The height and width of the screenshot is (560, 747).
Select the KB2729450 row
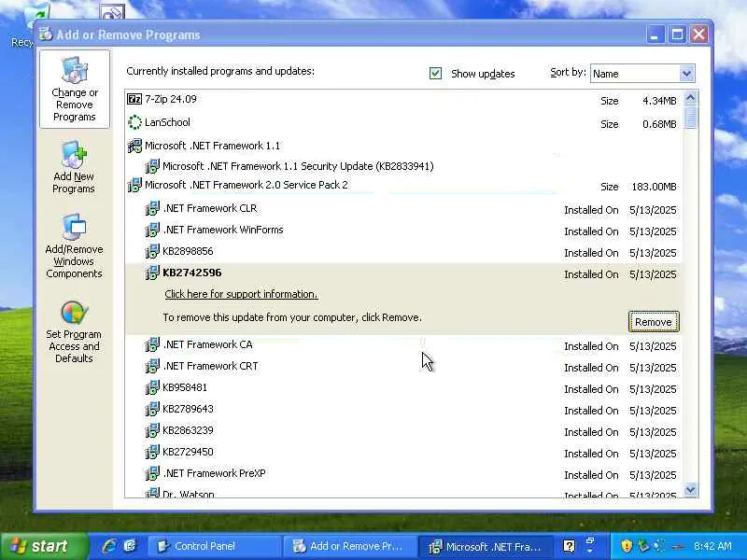pyautogui.click(x=403, y=453)
